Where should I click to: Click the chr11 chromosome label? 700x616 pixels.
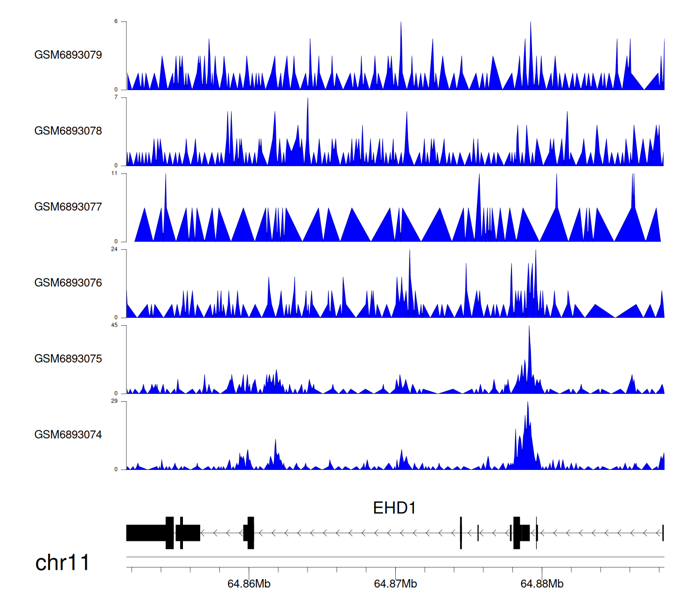tap(62, 563)
